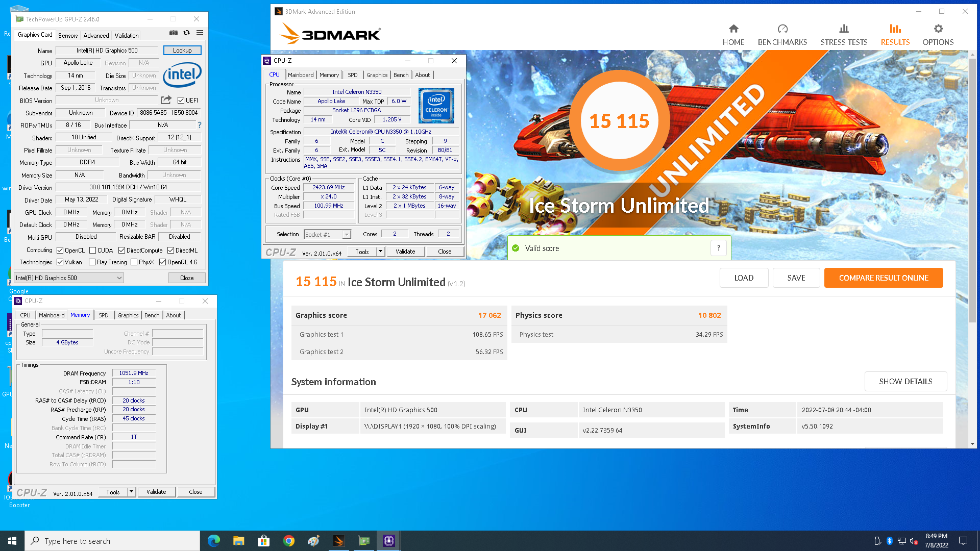Toggle the PhysX checkbox
Image resolution: width=980 pixels, height=551 pixels.
[x=134, y=262]
